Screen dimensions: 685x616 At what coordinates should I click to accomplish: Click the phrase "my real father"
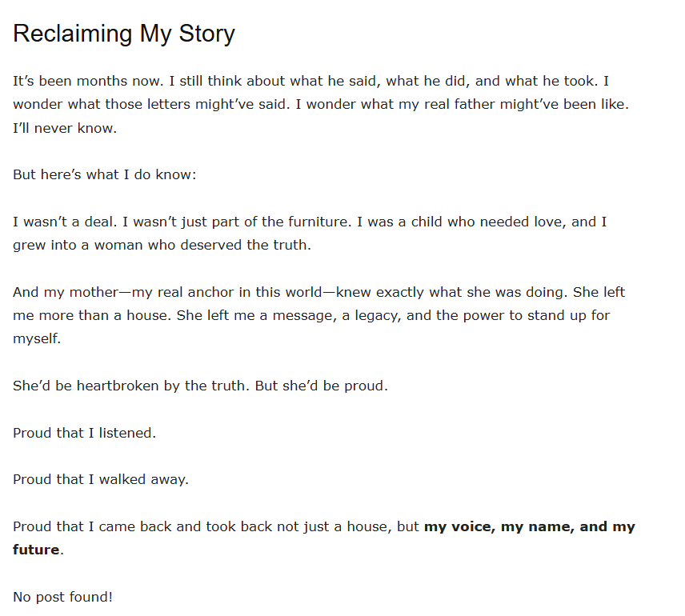(431, 105)
